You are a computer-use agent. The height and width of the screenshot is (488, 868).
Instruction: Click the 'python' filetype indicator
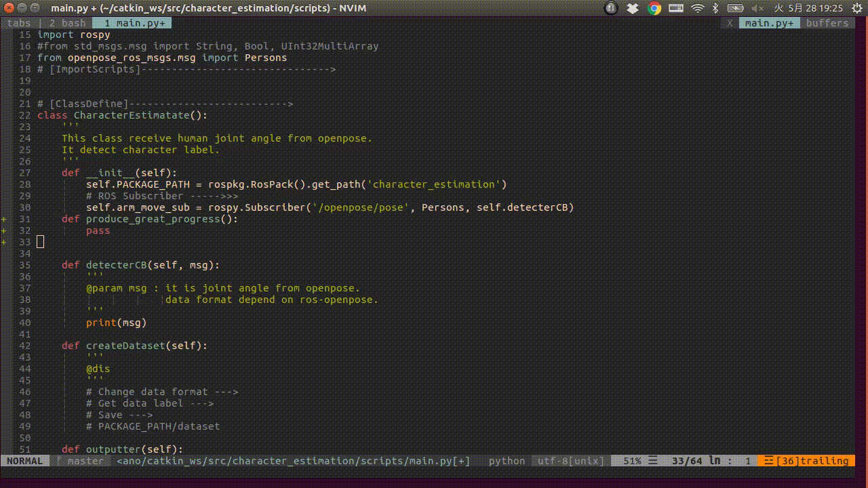pyautogui.click(x=507, y=461)
